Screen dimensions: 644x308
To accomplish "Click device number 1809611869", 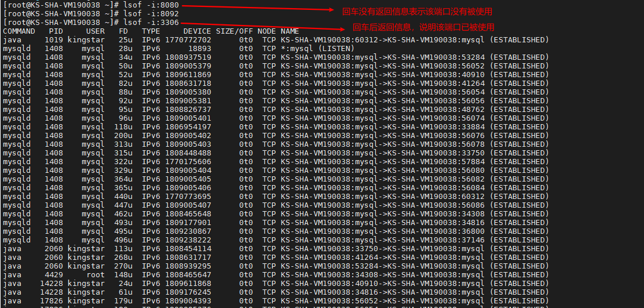I will (188, 75).
